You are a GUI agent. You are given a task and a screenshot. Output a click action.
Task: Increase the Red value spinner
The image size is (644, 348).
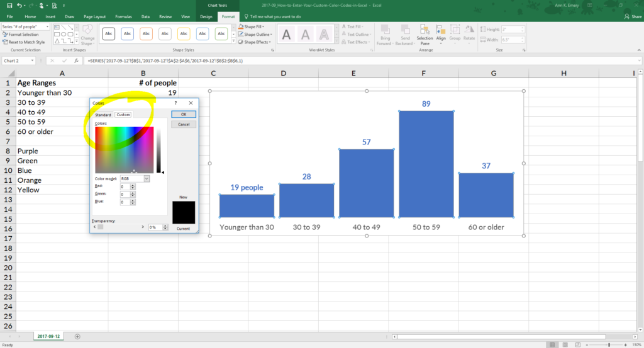(133, 185)
